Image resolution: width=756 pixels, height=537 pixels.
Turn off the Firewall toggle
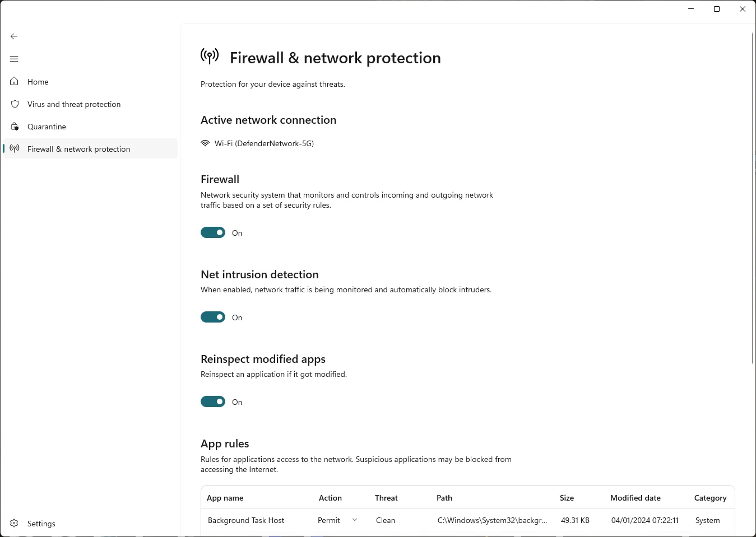click(213, 232)
